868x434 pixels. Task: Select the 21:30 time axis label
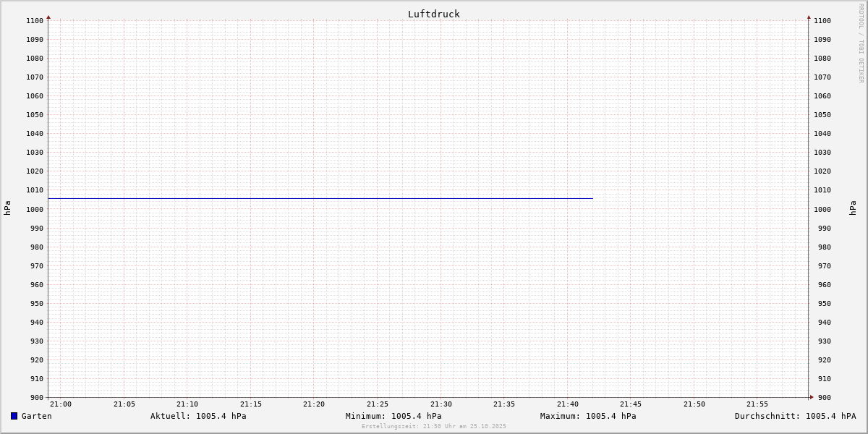tap(441, 404)
